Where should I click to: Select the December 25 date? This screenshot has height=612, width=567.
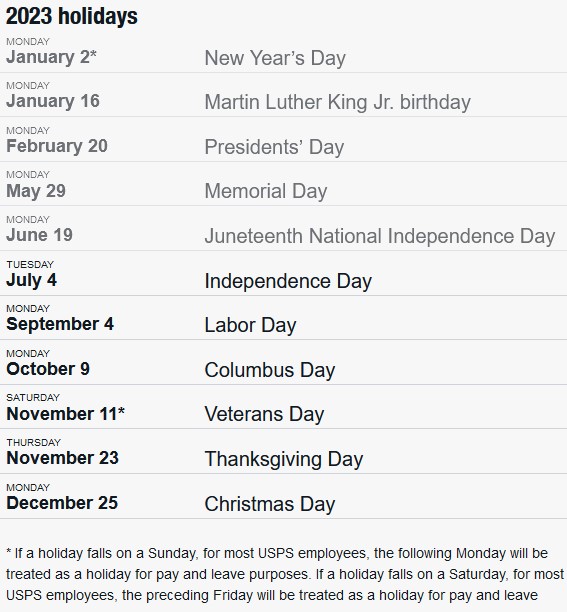(62, 503)
